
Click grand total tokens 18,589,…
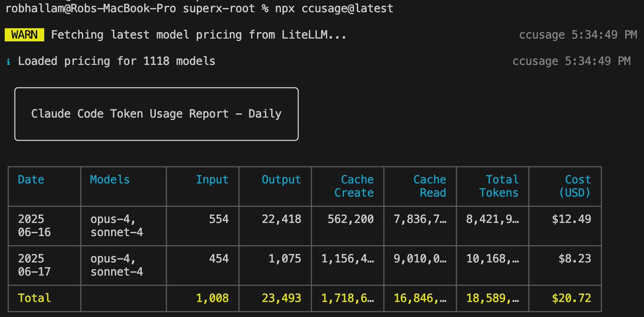coord(492,298)
